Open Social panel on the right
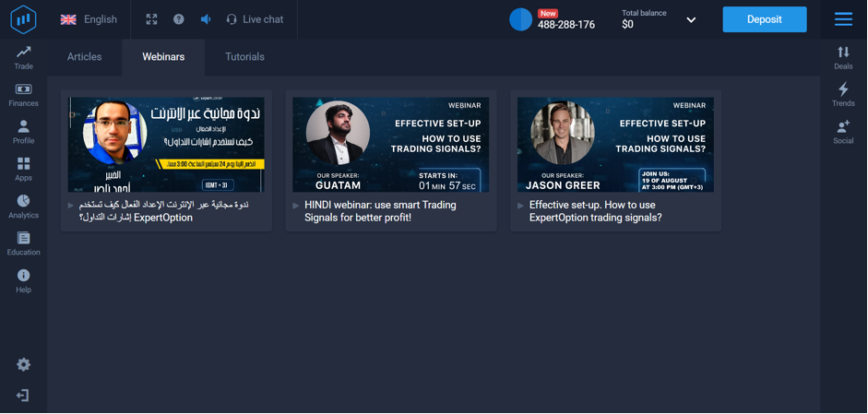 843,132
